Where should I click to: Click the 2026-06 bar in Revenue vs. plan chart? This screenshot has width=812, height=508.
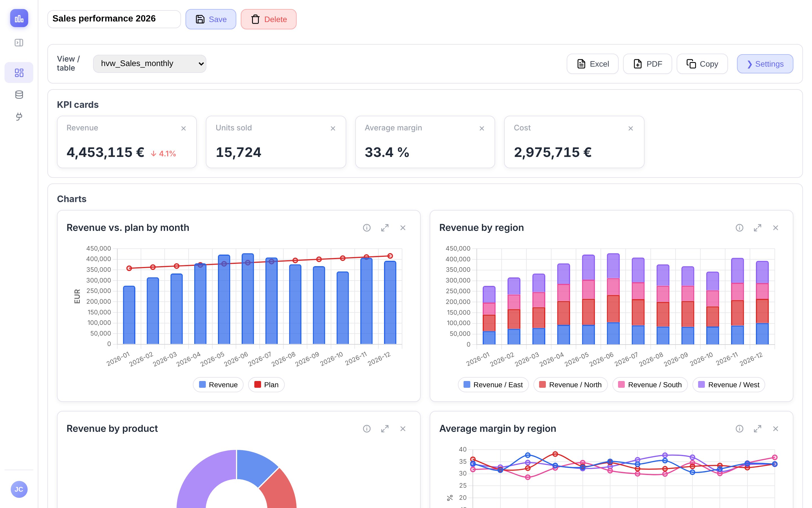point(248,299)
